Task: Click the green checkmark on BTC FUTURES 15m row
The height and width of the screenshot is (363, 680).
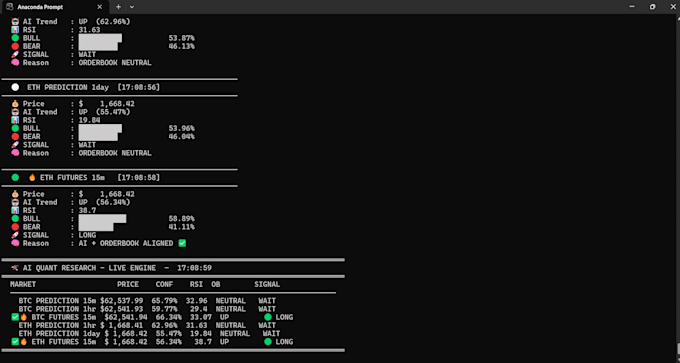Action: click(15, 317)
